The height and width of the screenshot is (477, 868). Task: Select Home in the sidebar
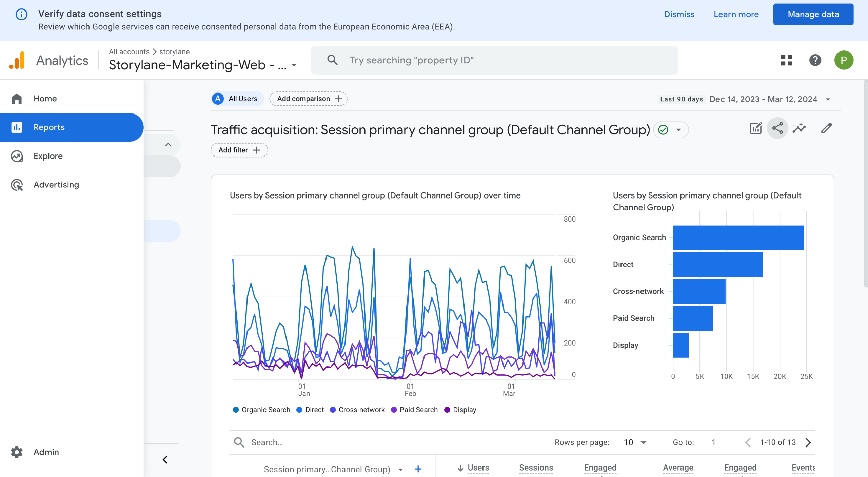click(72, 99)
